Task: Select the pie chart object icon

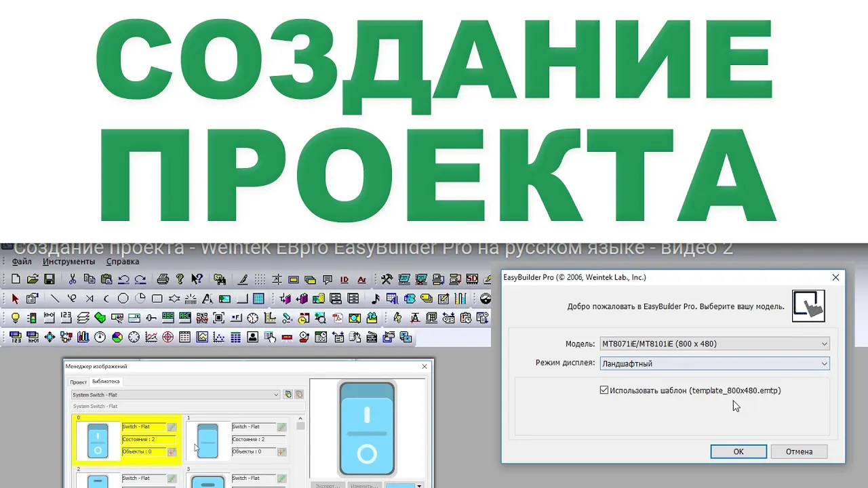Action: pos(117,337)
